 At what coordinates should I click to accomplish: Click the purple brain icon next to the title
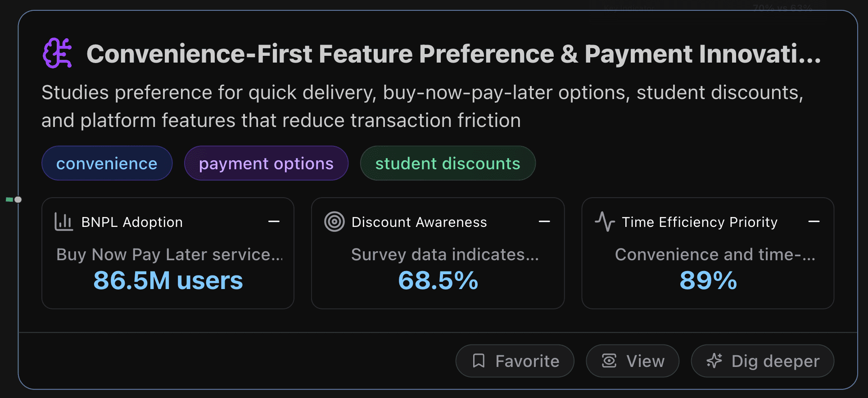coord(59,53)
